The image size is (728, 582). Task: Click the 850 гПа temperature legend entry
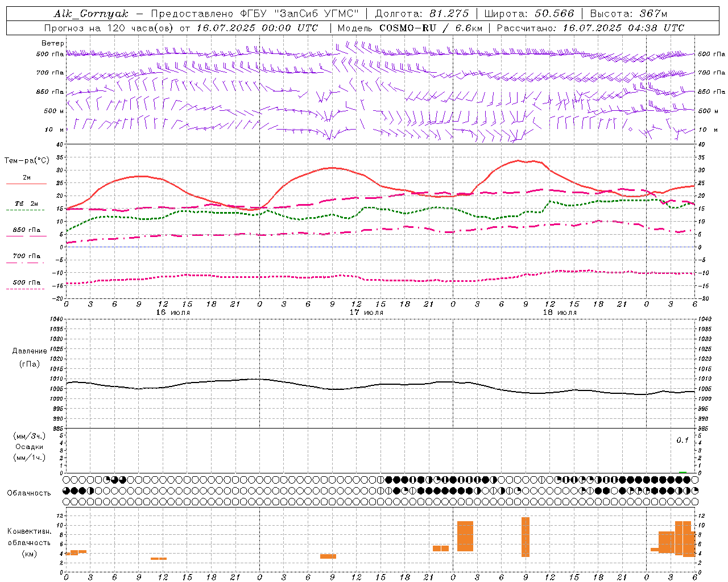tap(27, 230)
